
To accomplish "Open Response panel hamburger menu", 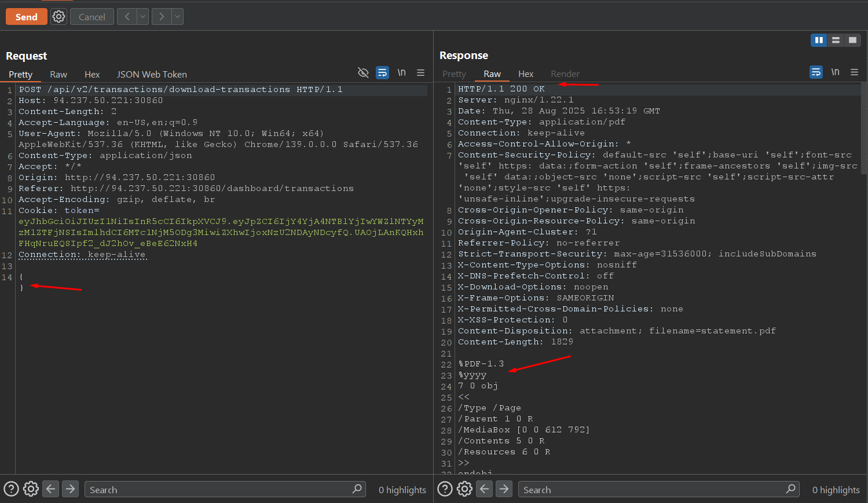I will (x=854, y=72).
